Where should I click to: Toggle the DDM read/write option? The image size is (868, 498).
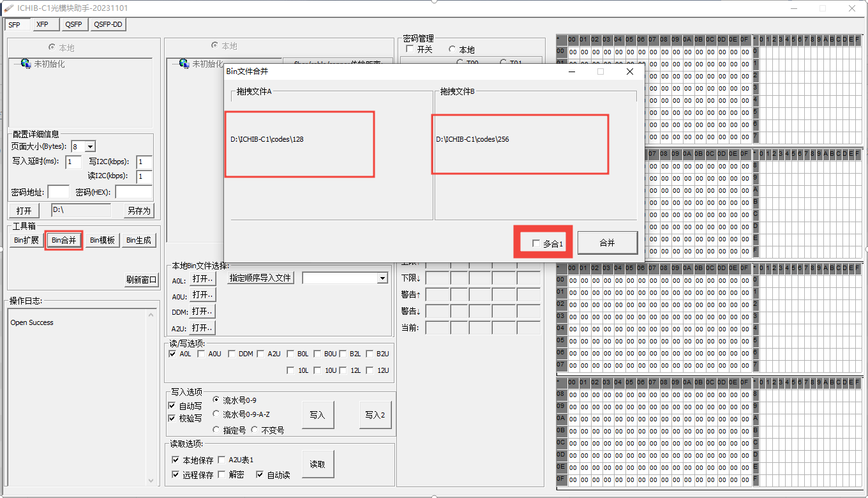point(232,354)
